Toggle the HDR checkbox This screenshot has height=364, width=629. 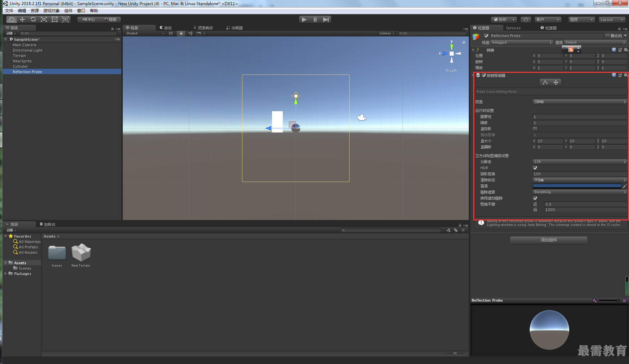coord(535,168)
